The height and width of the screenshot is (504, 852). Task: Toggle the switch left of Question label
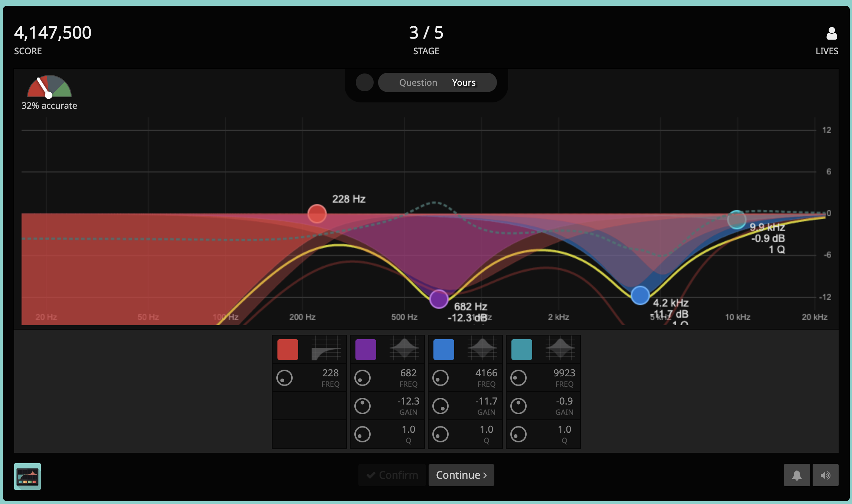coord(364,82)
